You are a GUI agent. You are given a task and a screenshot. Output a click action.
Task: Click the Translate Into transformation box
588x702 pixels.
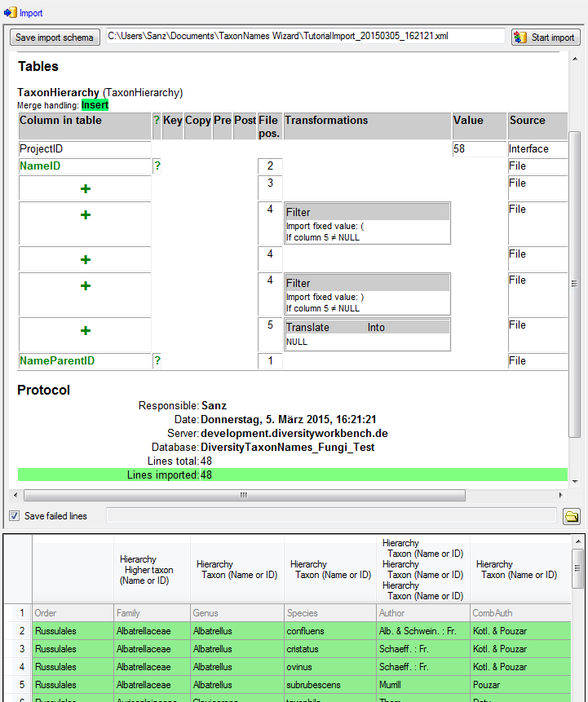coord(367,334)
